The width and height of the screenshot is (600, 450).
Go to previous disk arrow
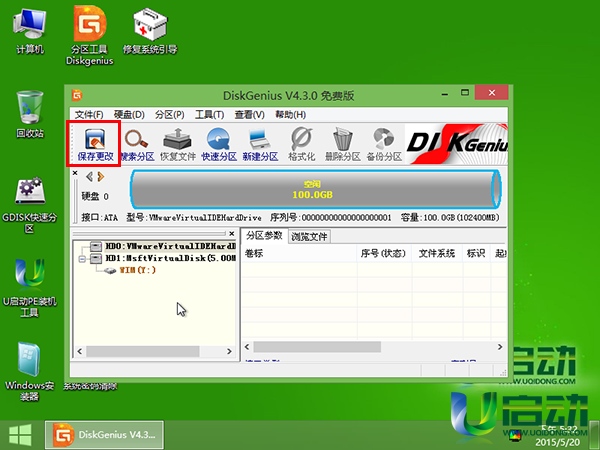(89, 176)
